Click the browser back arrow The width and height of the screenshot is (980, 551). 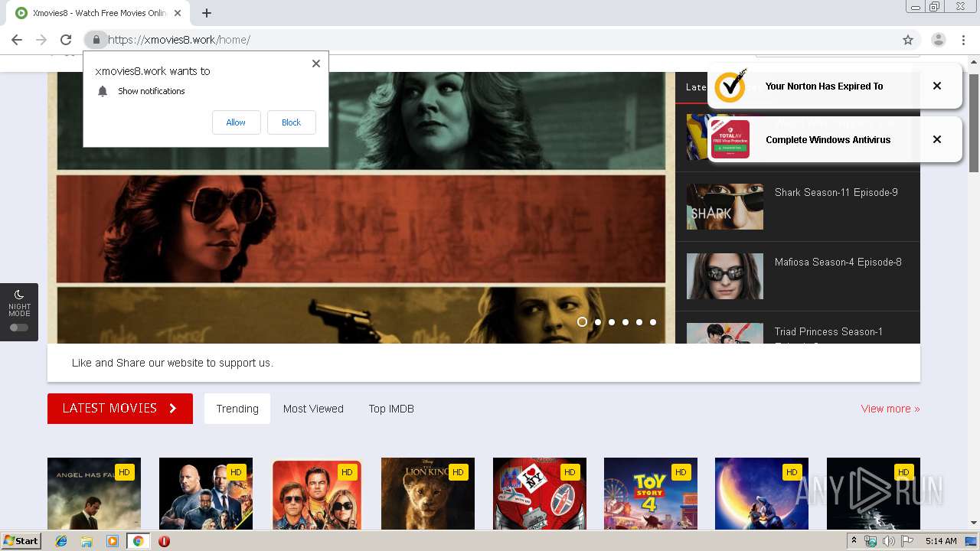pos(17,40)
